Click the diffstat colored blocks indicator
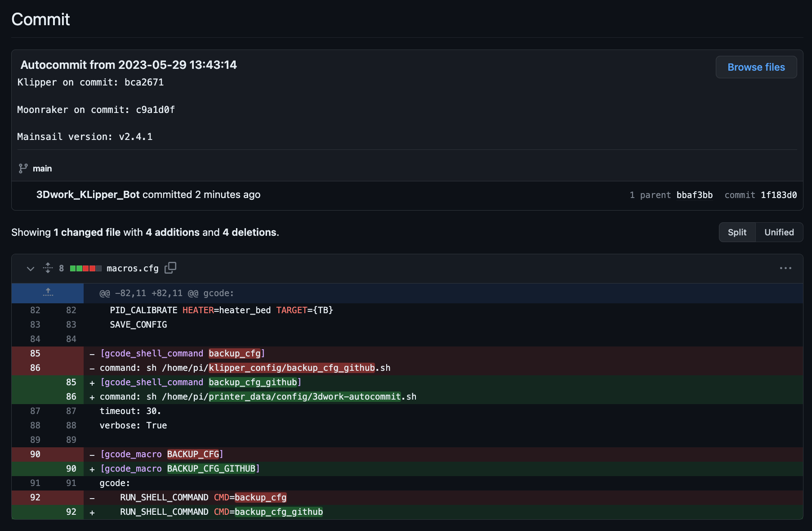Viewport: 812px width, 531px height. point(85,269)
